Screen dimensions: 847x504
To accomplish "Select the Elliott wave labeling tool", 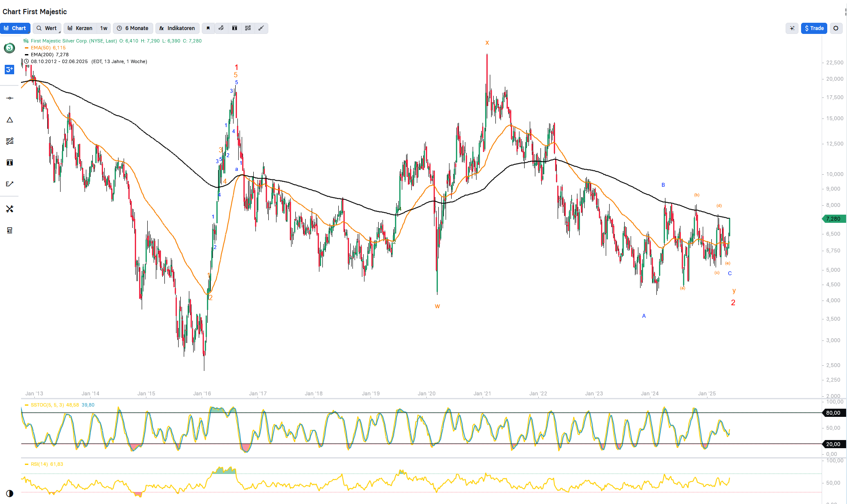I will click(x=9, y=184).
